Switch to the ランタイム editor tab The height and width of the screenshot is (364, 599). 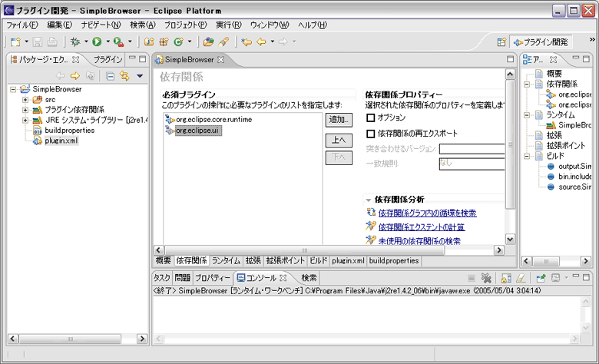[226, 260]
